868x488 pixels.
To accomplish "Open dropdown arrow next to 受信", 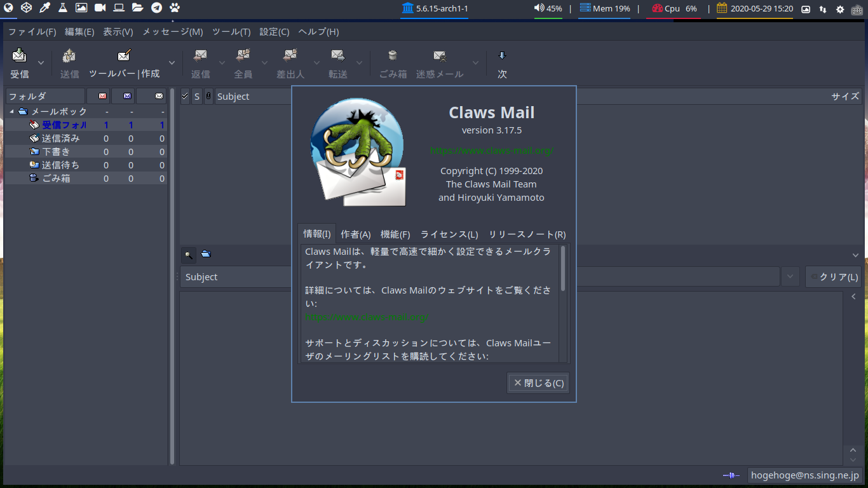I will (41, 63).
